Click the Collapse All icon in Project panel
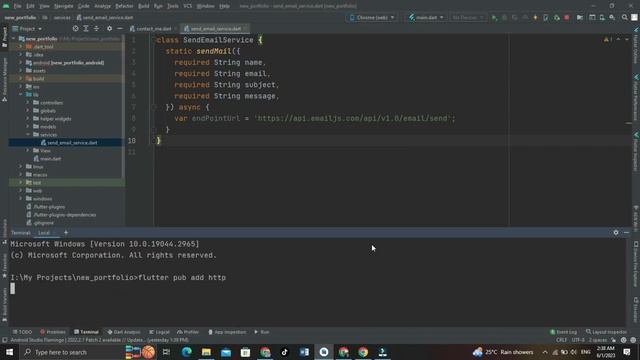This screenshot has height=360, width=640. (96, 29)
